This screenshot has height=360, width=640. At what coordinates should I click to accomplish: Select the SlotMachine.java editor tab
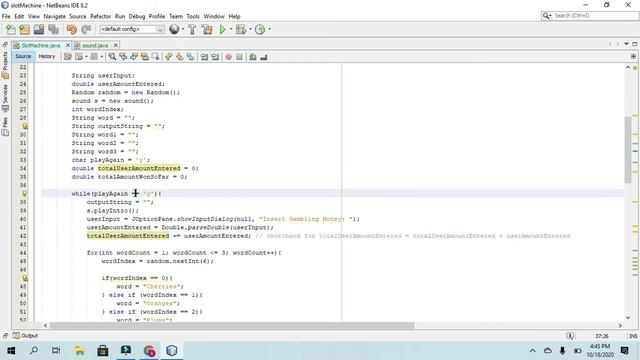point(41,45)
